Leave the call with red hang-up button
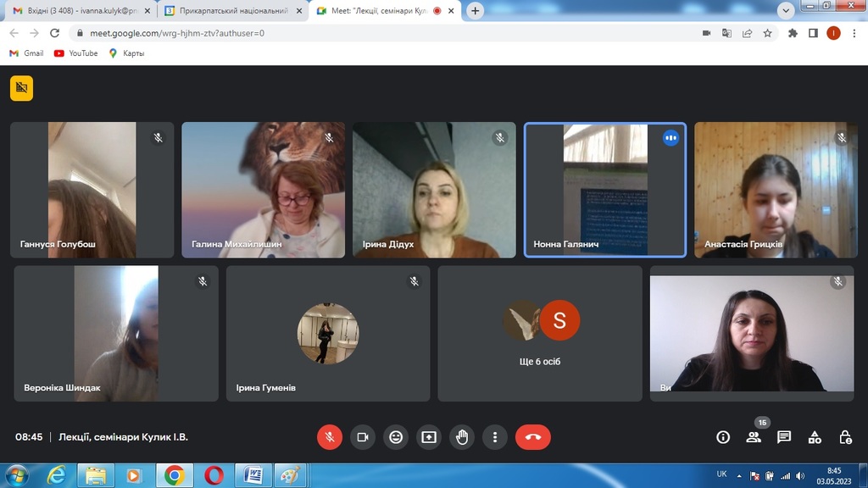 [532, 437]
